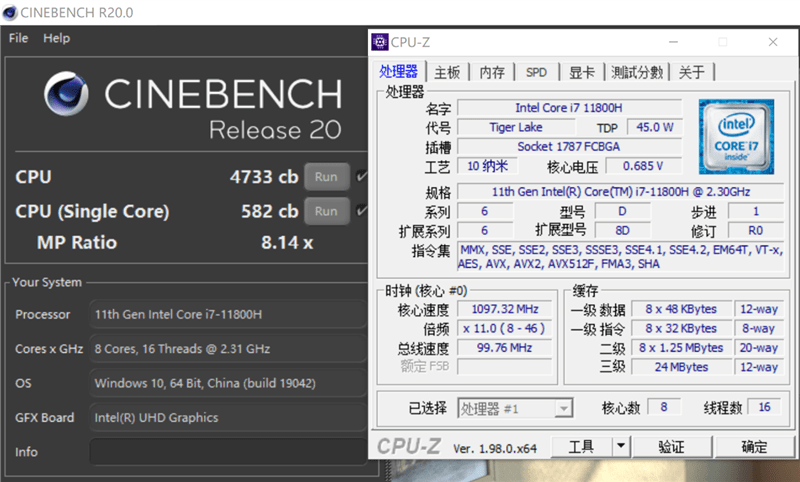Switch to the 主板 tab
Screen dimensions: 800x482
tap(447, 72)
